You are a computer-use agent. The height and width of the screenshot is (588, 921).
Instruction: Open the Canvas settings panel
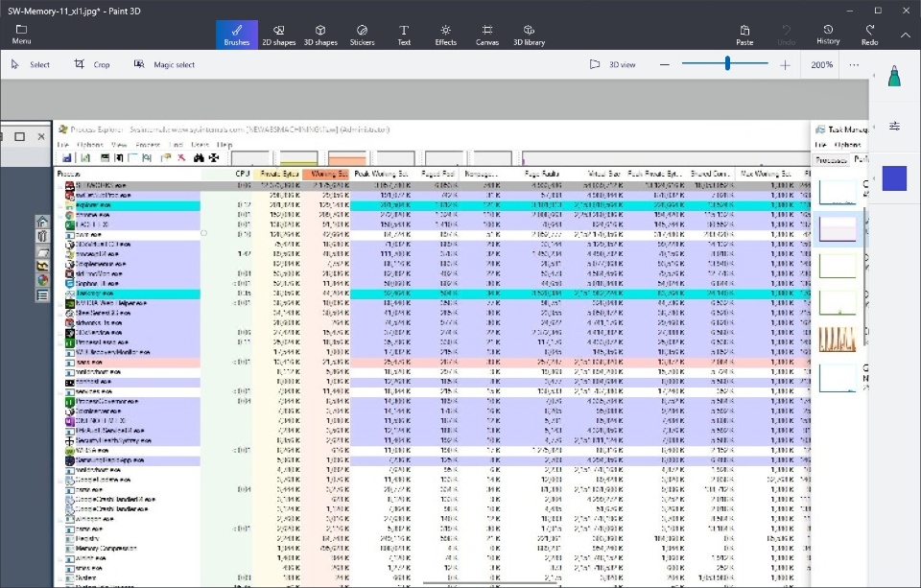(487, 35)
